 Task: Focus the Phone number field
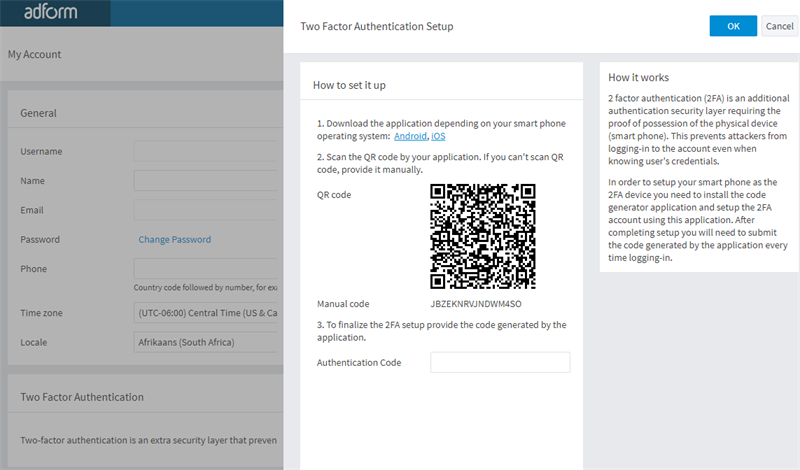pyautogui.click(x=206, y=269)
